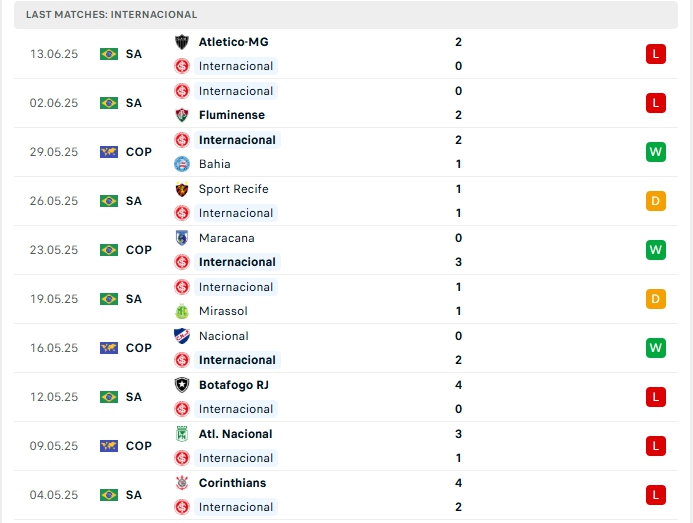Screen dimensions: 693x523
Task: Select the Corinthians team name
Action: pyautogui.click(x=233, y=483)
